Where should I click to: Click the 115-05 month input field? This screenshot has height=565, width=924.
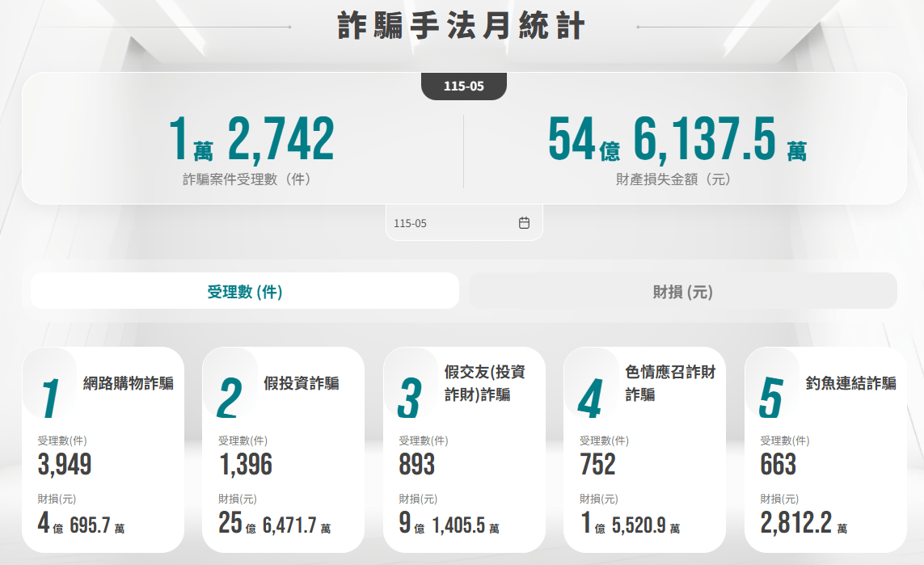pyautogui.click(x=464, y=223)
